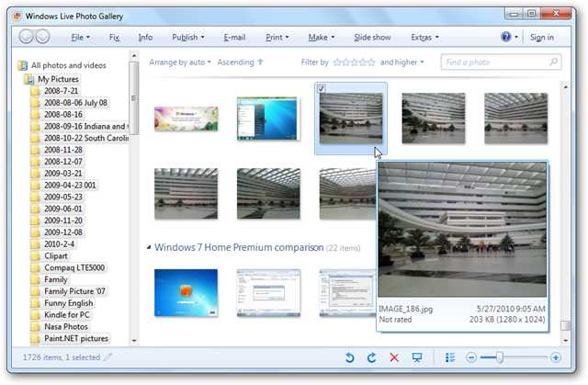Uncheck the selected photo's checkbox
The height and width of the screenshot is (385, 588).
point(322,88)
